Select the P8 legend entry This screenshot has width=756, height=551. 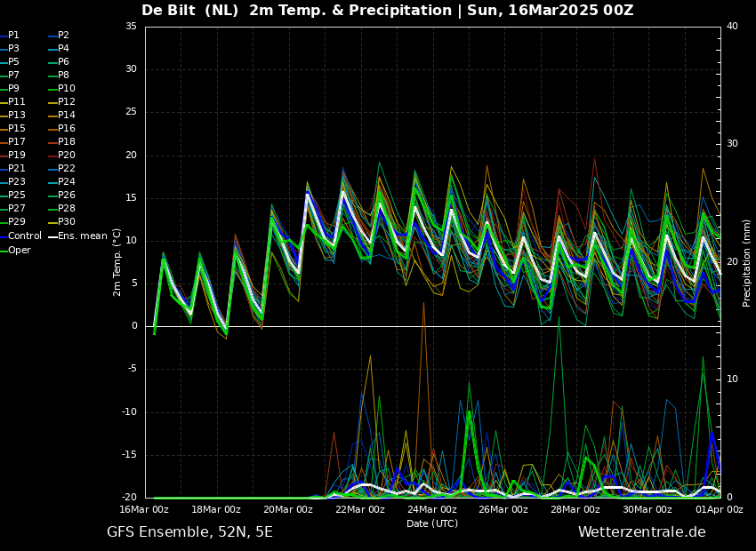(x=60, y=76)
